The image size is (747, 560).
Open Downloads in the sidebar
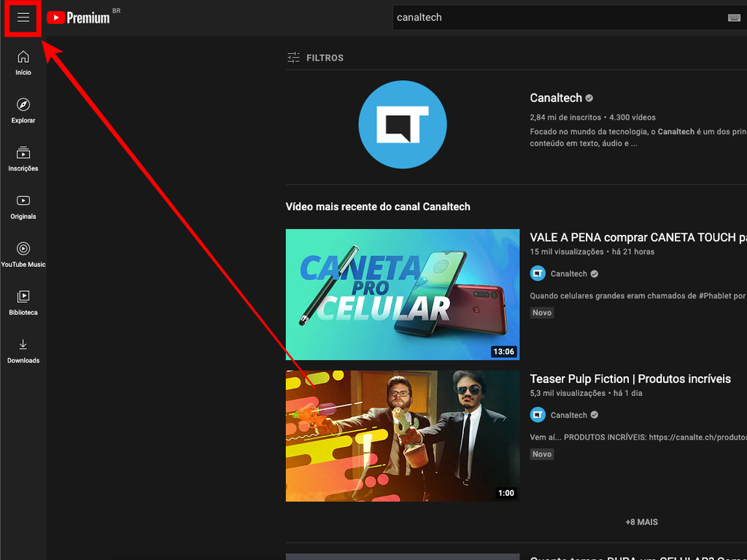click(23, 351)
